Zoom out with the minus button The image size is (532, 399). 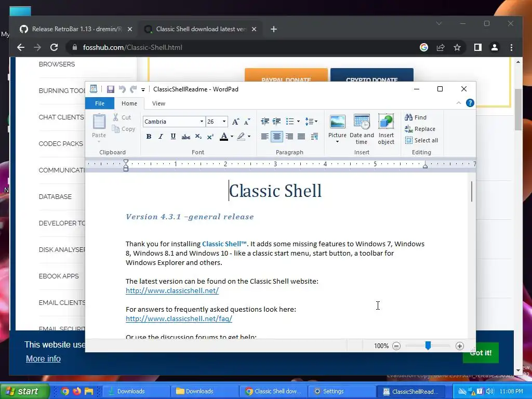click(x=396, y=346)
